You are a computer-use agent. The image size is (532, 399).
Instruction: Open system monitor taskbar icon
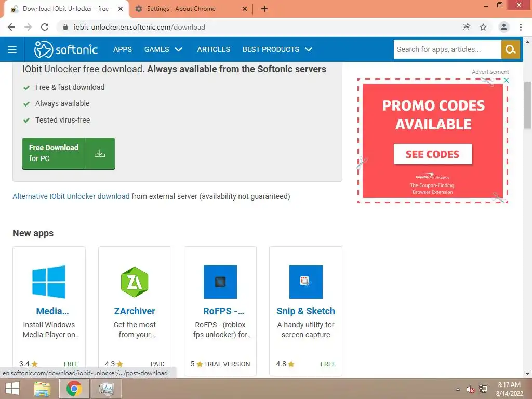click(106, 389)
